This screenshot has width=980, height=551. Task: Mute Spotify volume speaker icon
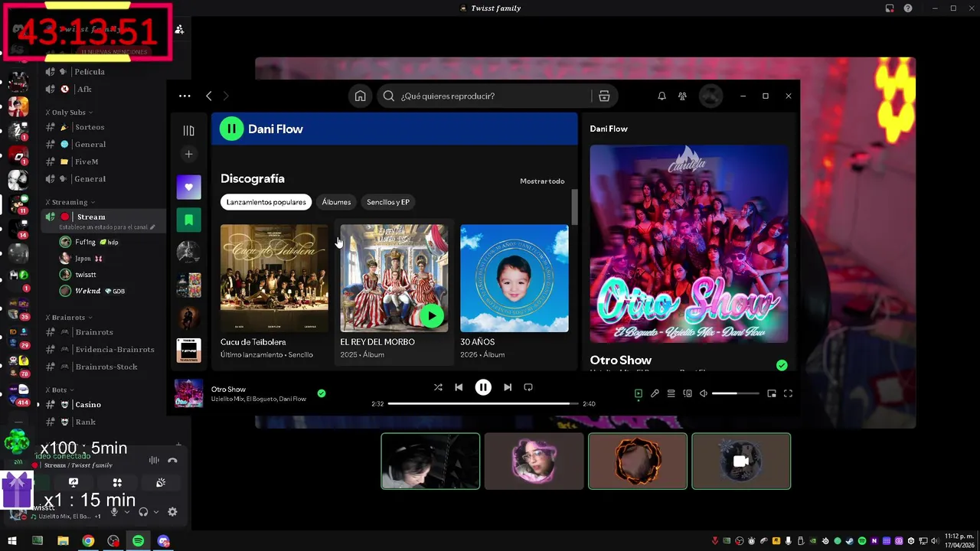[x=704, y=393]
